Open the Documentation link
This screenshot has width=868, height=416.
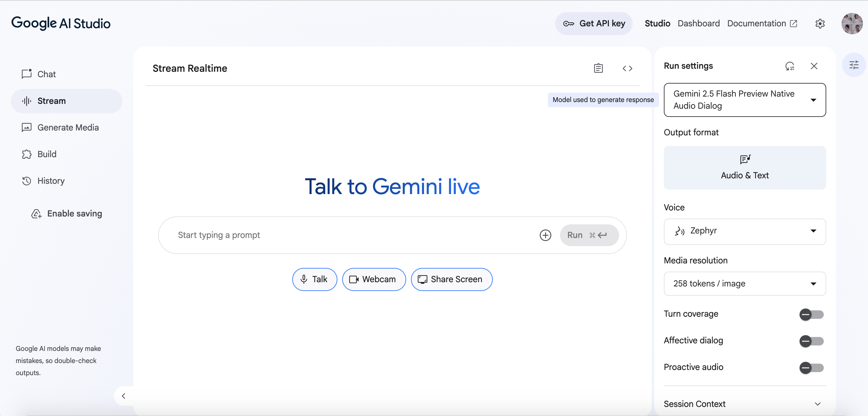click(x=762, y=24)
